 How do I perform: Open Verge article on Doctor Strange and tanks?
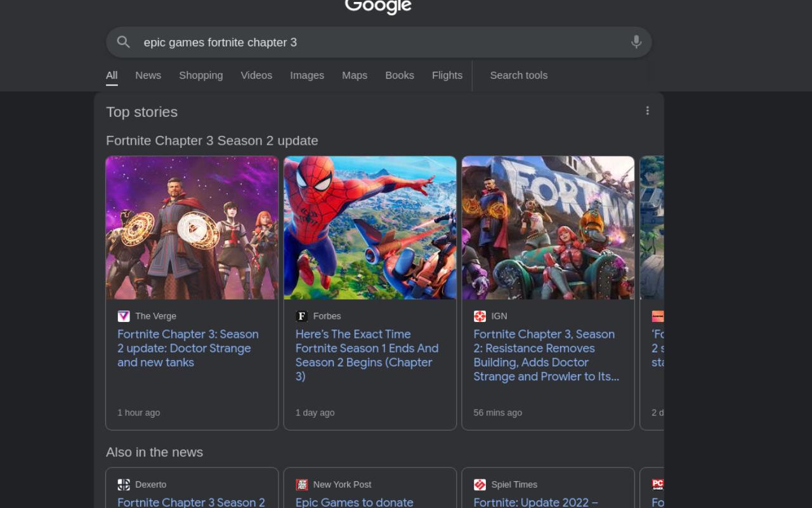click(188, 348)
